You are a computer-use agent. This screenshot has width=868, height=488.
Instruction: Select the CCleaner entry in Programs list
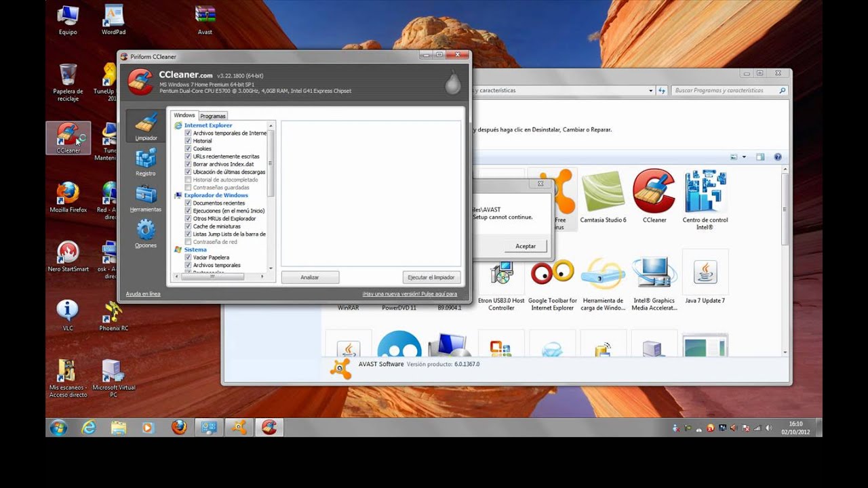[654, 197]
